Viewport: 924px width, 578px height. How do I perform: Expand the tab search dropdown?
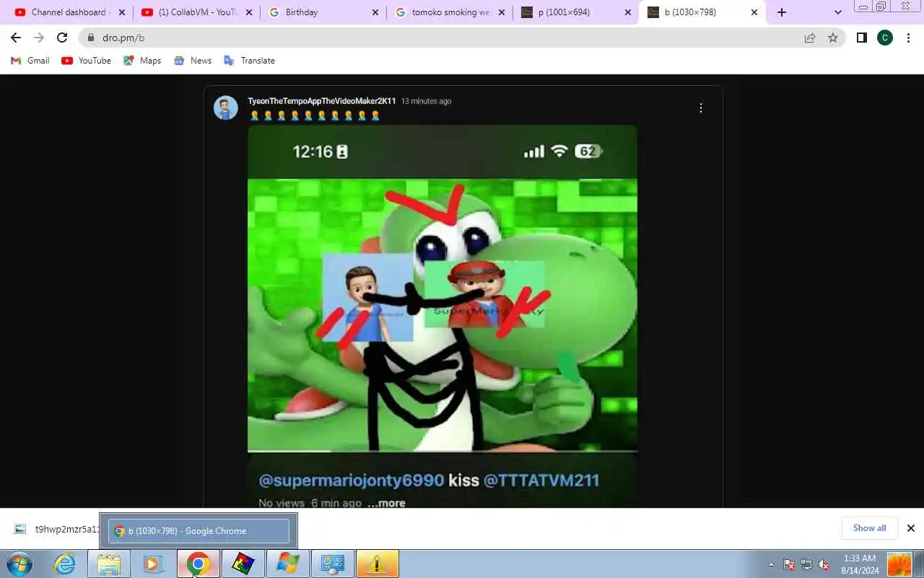tap(837, 12)
